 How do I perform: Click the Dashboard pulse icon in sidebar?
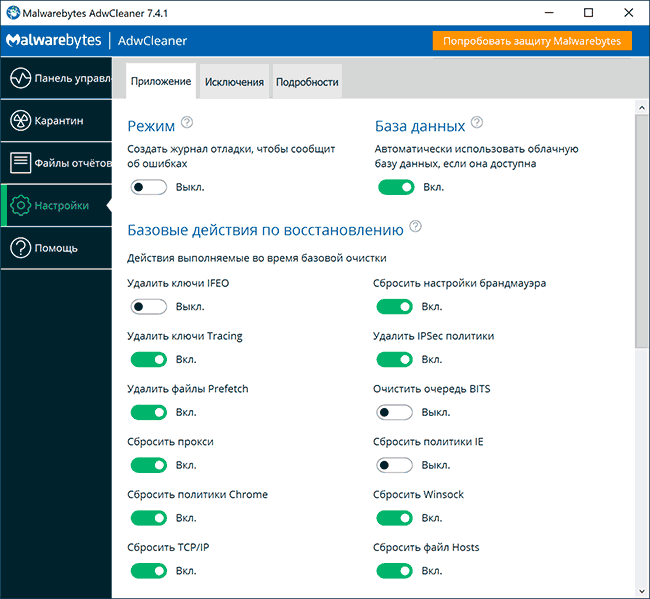20,78
